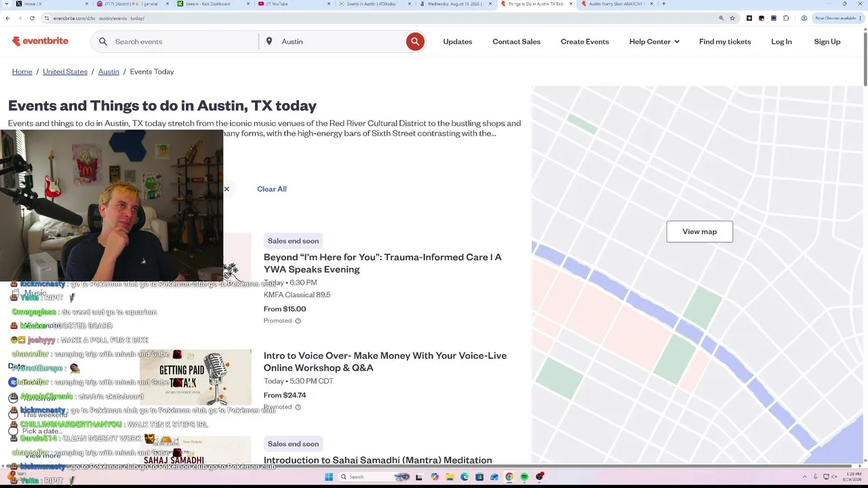This screenshot has height=488, width=868.
Task: Open the Sahaj Samadhi Meditation event title
Action: tap(378, 460)
